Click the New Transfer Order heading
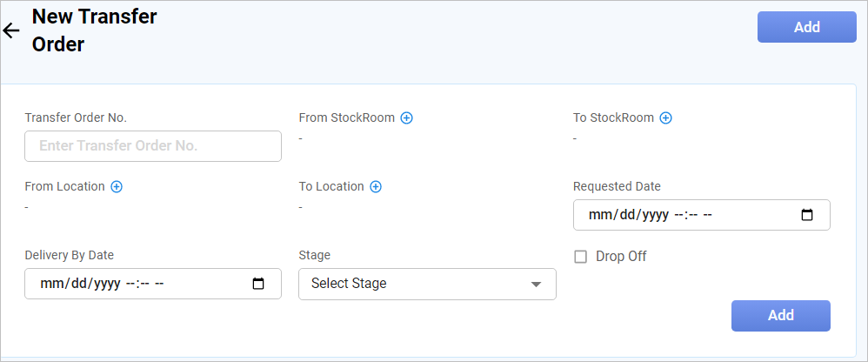This screenshot has height=362, width=868. pyautogui.click(x=94, y=30)
